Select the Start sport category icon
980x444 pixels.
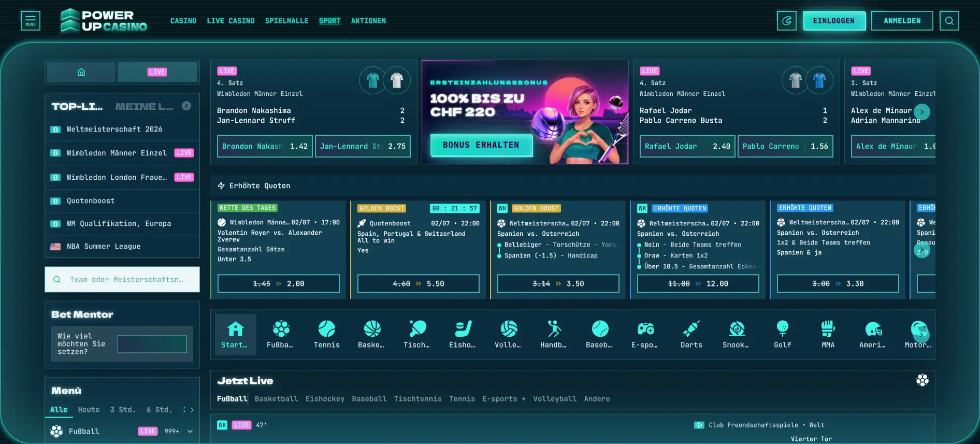236,334
